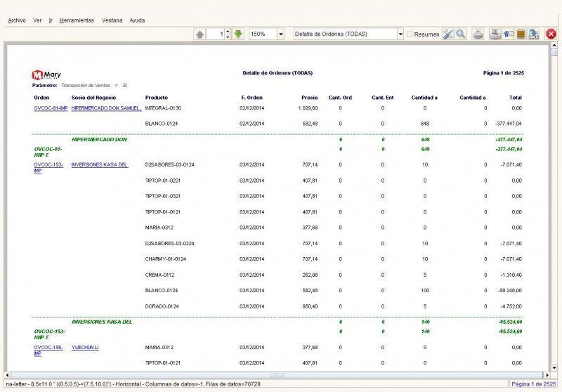This screenshot has width=562, height=392.
Task: Open HIPERMERCADO DON SAMUEL partner link
Action: (107, 108)
